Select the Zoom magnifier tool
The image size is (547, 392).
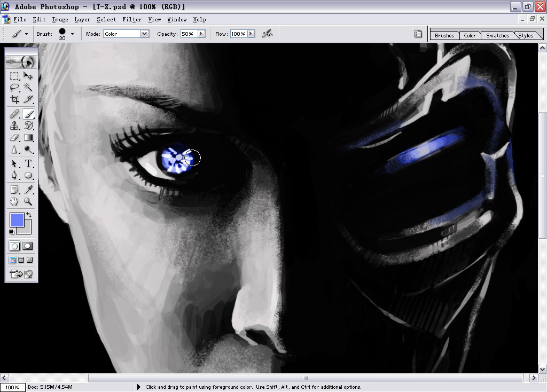pos(28,201)
